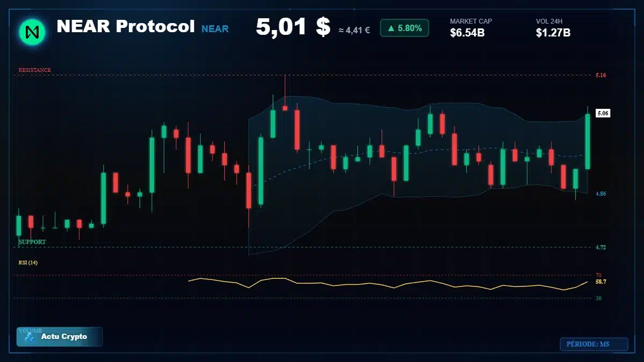Click the ≈ 4,41 € euro conversion
This screenshot has height=362, width=644.
tap(354, 31)
